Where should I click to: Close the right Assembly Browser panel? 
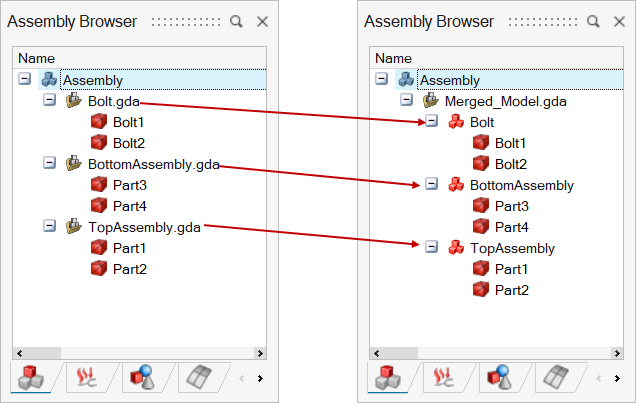click(x=619, y=21)
